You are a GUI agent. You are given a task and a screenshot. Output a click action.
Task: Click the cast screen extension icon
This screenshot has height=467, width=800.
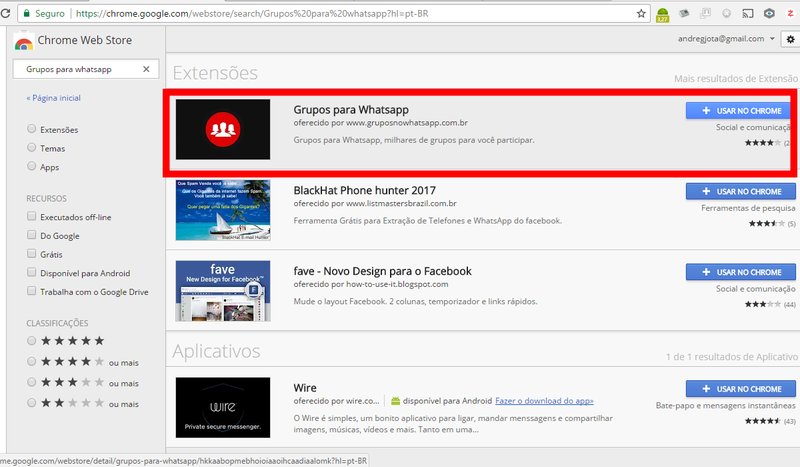[748, 14]
